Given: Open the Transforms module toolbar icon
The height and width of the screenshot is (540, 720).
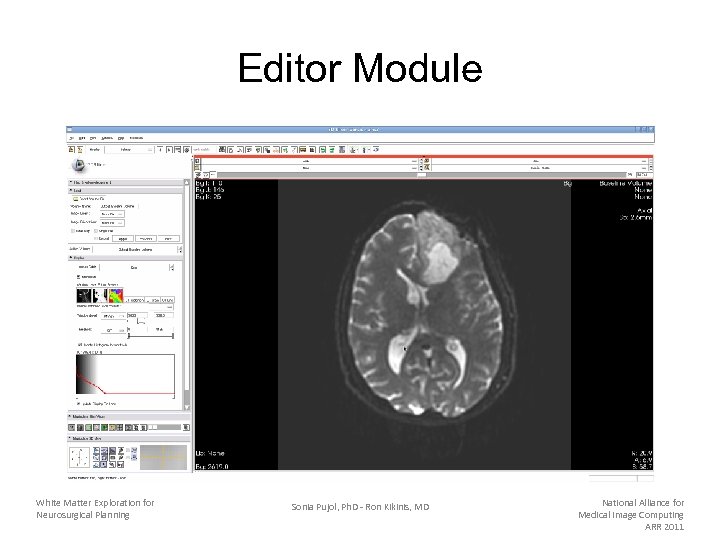Looking at the screenshot, I should point(258,150).
